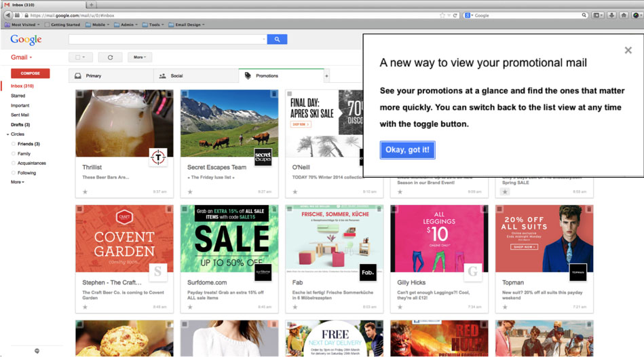Click Okay, got it! in the popup
Image resolution: width=644 pixels, height=357 pixels.
[407, 150]
